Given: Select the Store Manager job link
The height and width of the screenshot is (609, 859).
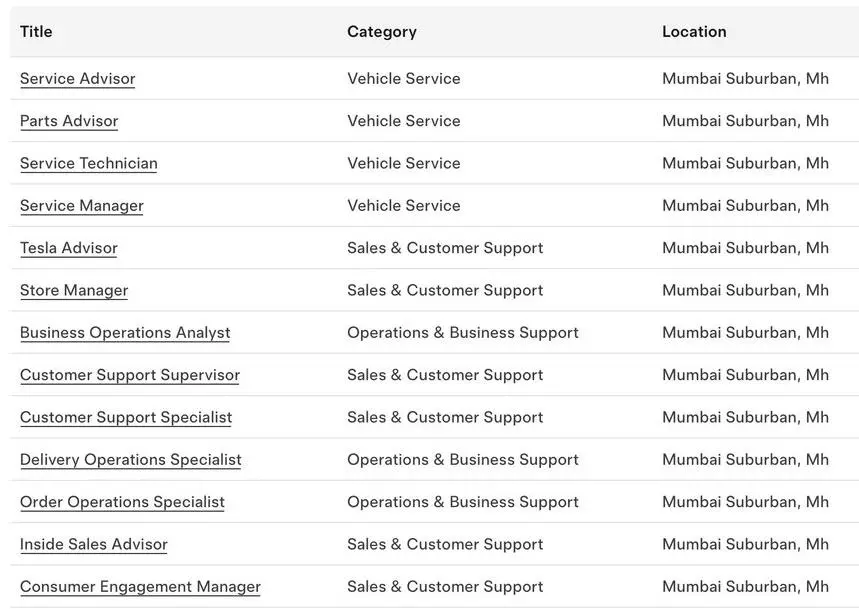Looking at the screenshot, I should coord(74,290).
